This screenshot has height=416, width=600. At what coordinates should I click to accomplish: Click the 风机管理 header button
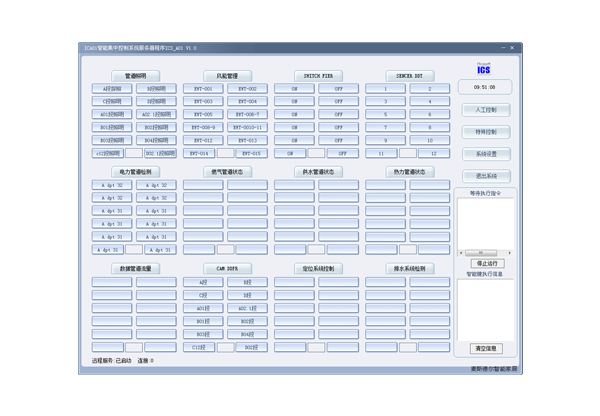tap(227, 76)
